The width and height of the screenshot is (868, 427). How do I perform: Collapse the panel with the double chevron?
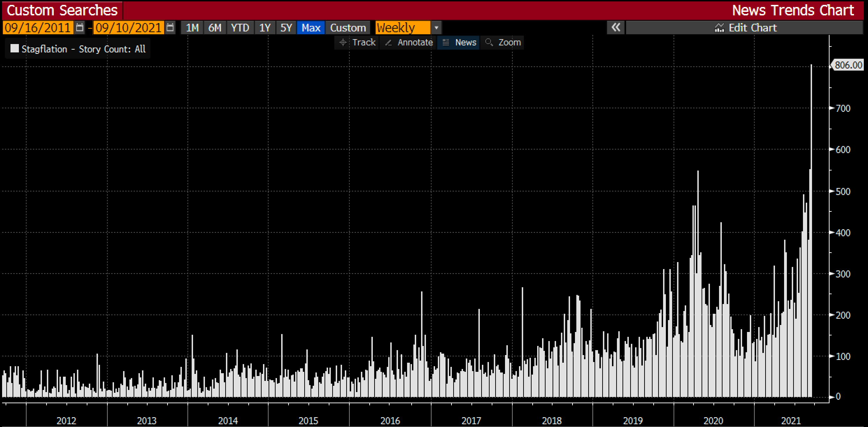(x=616, y=28)
